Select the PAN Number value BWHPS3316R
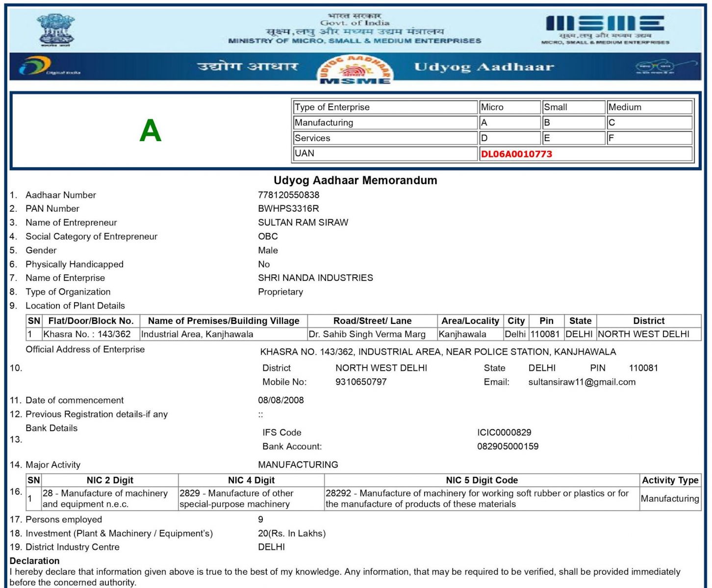The image size is (712, 588). pos(288,209)
